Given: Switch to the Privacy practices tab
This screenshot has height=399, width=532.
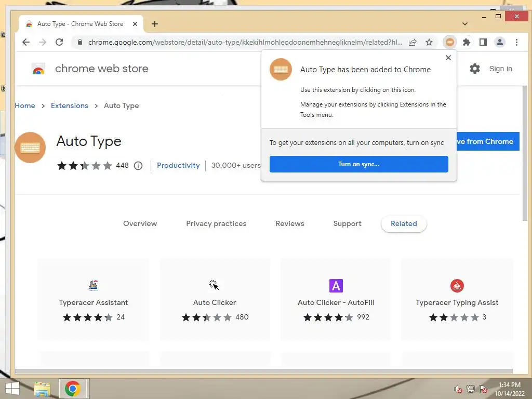Looking at the screenshot, I should [x=216, y=223].
